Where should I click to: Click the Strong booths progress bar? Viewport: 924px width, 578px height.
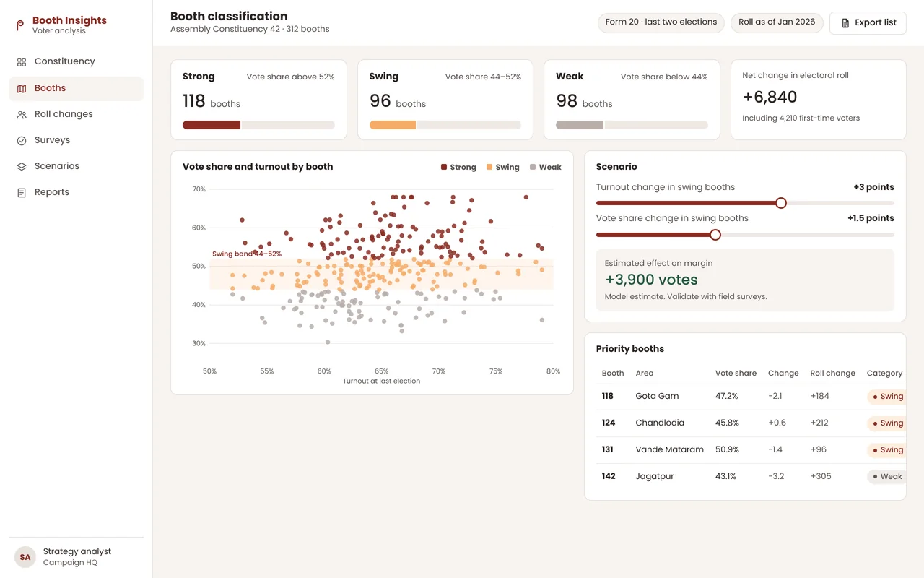click(x=258, y=125)
